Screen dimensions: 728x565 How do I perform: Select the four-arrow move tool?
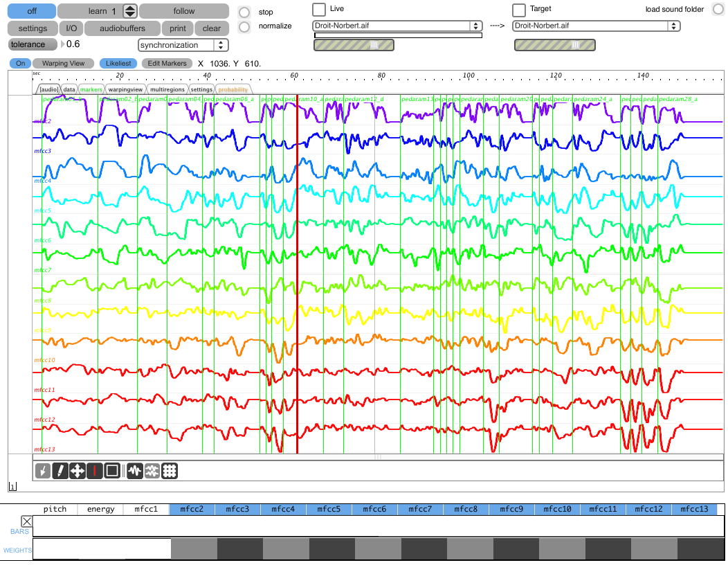(77, 471)
